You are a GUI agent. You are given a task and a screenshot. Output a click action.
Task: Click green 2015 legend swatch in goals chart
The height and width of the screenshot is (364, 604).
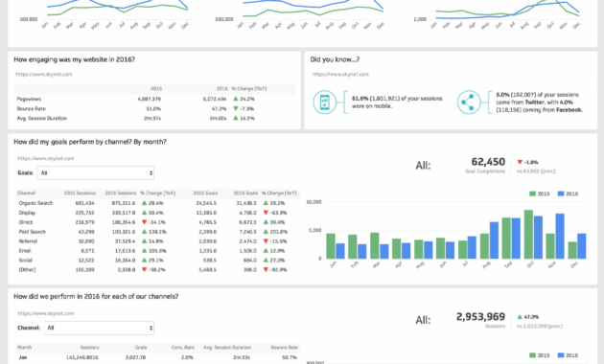(x=533, y=193)
